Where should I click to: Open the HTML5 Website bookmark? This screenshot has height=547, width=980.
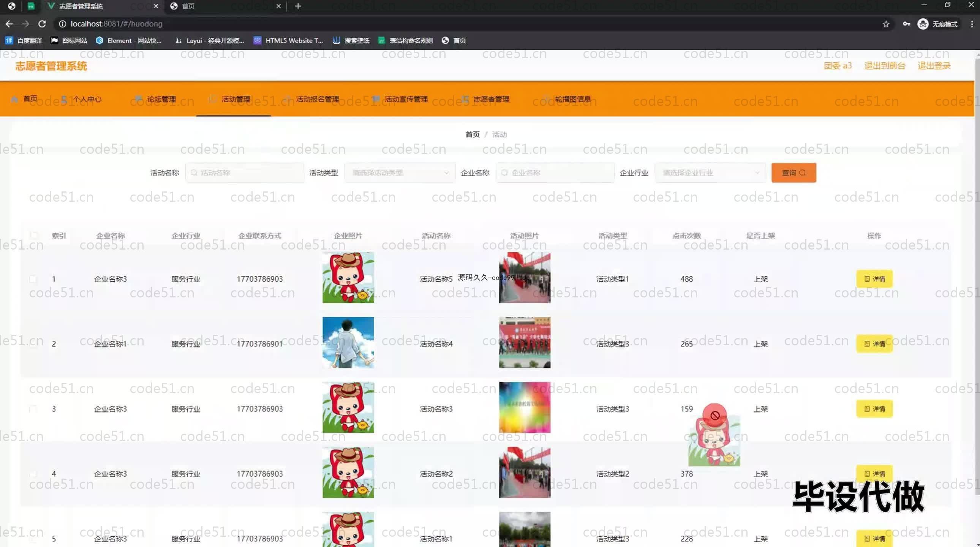[x=288, y=40]
